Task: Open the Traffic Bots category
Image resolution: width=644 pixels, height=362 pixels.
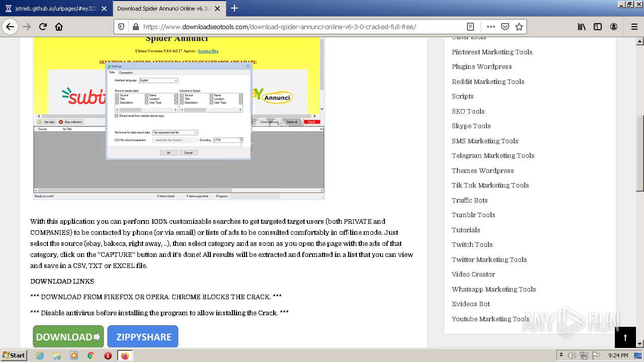Action: pyautogui.click(x=469, y=200)
